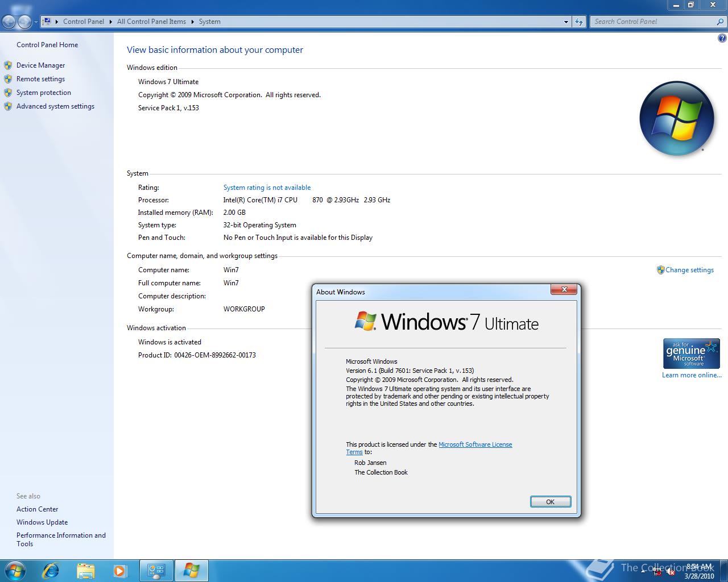The image size is (728, 582).
Task: Open System protection link
Action: 44,93
